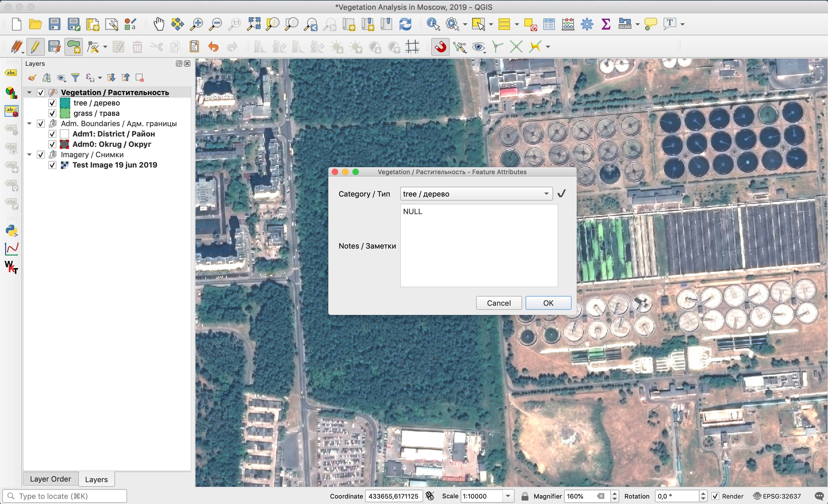
Task: Click Paste Features clipboard icon
Action: coord(194,47)
